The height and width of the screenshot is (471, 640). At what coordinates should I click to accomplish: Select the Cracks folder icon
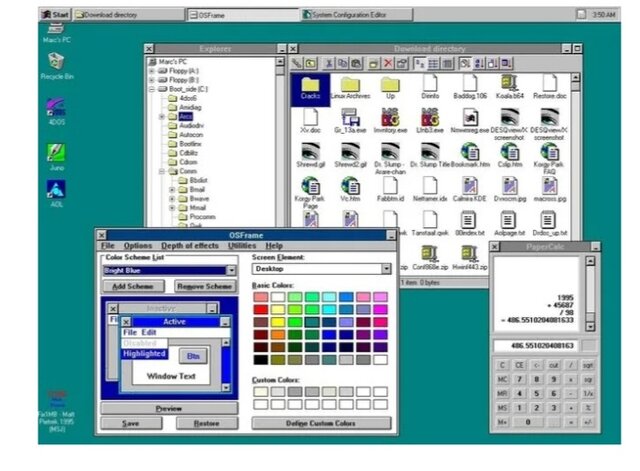pyautogui.click(x=310, y=88)
